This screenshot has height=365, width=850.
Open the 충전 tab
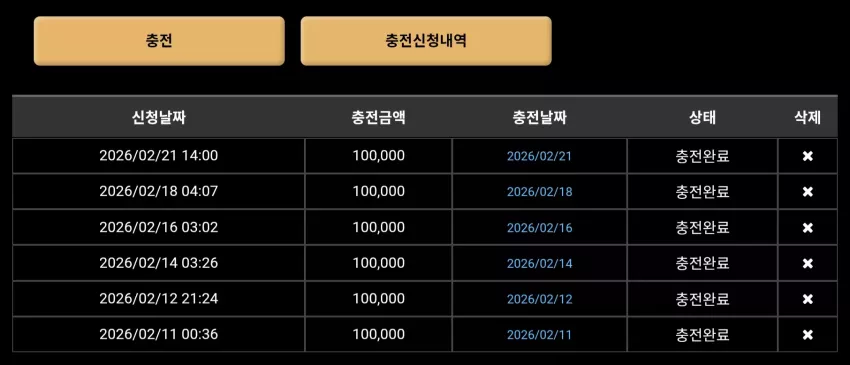pyautogui.click(x=159, y=41)
